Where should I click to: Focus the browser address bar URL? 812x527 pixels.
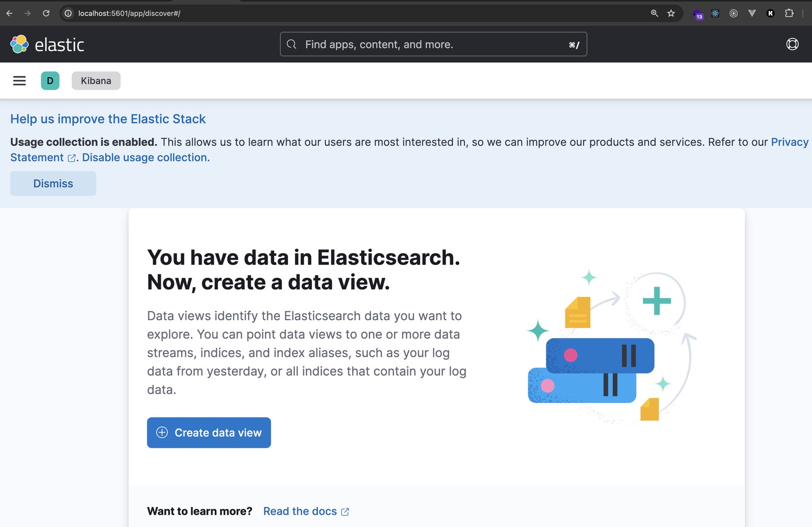295,13
